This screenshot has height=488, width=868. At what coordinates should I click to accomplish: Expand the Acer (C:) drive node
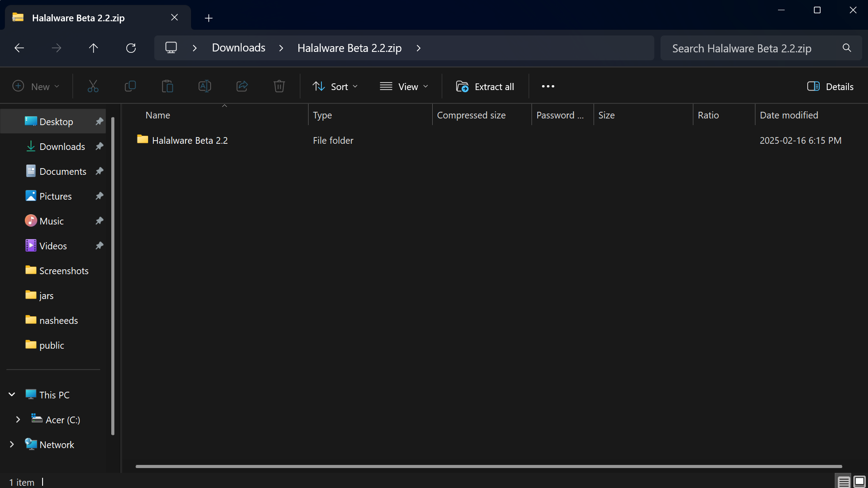pos(18,420)
